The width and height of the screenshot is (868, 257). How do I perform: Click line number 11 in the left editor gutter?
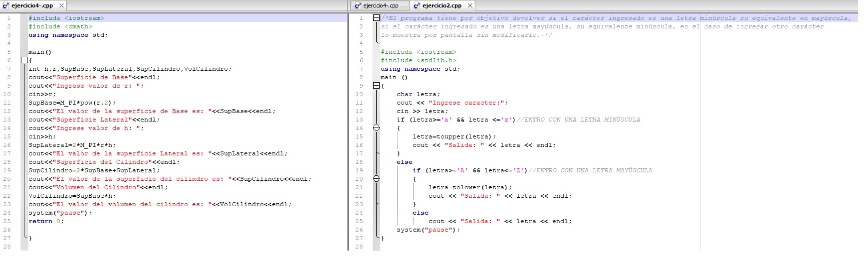click(7, 103)
